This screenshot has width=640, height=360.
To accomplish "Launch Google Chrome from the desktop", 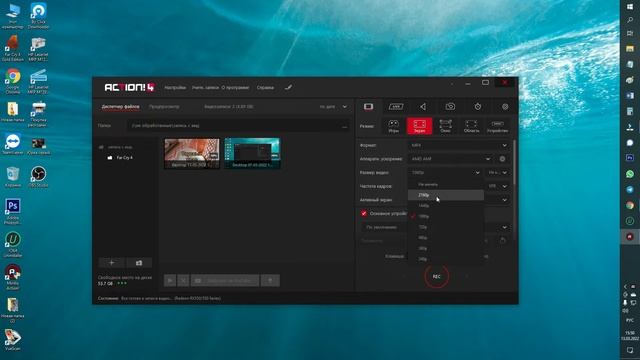I will 13,82.
